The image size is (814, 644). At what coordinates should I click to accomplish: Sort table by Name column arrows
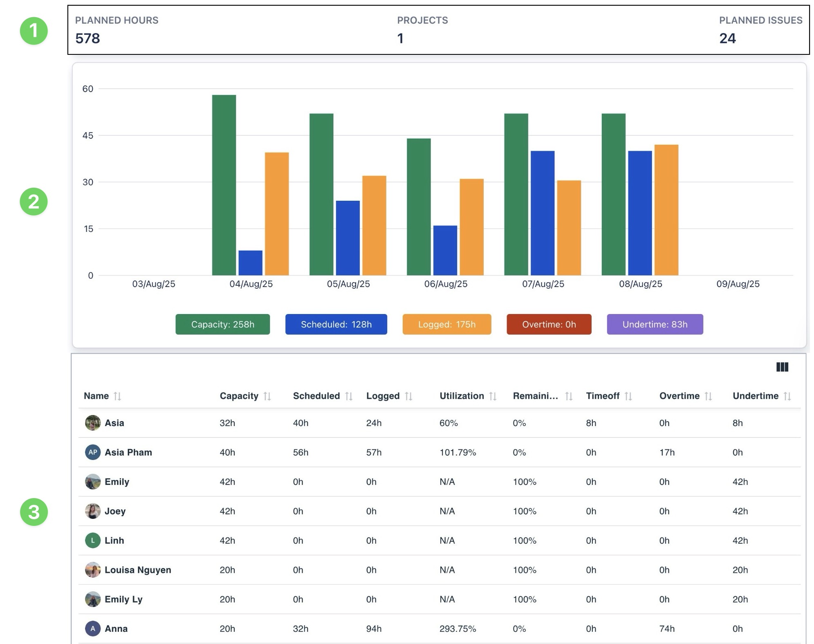[117, 396]
